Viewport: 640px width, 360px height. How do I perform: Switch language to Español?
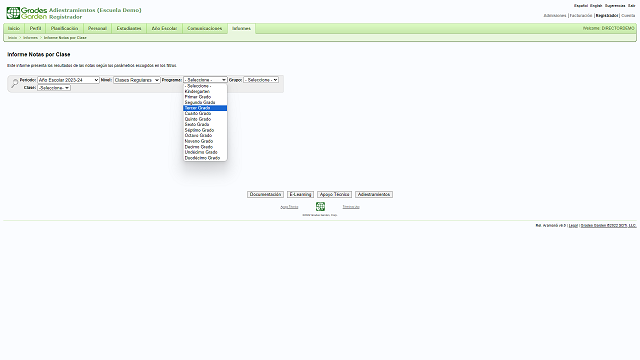[581, 6]
